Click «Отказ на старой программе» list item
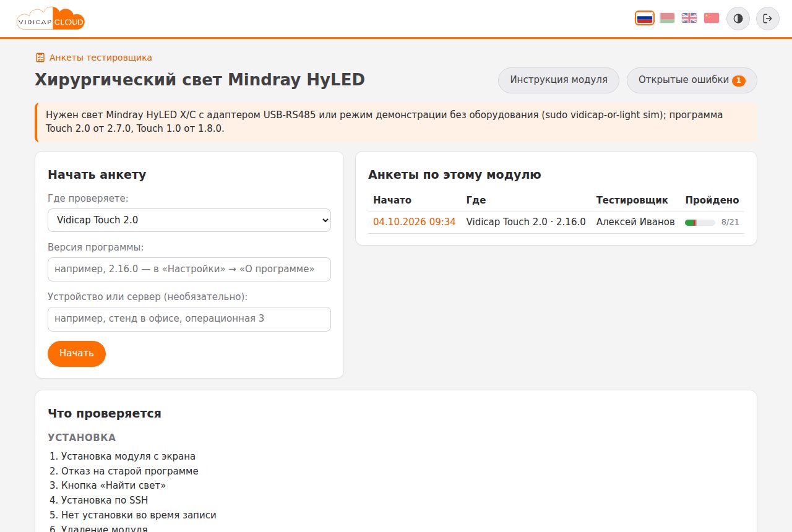 (x=130, y=471)
